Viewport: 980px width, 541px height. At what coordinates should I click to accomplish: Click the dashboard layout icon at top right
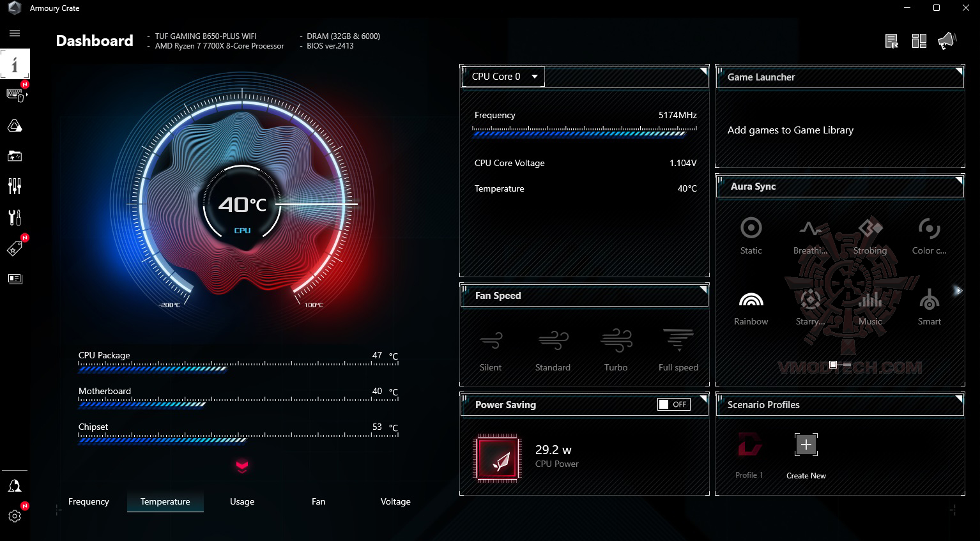pos(919,42)
